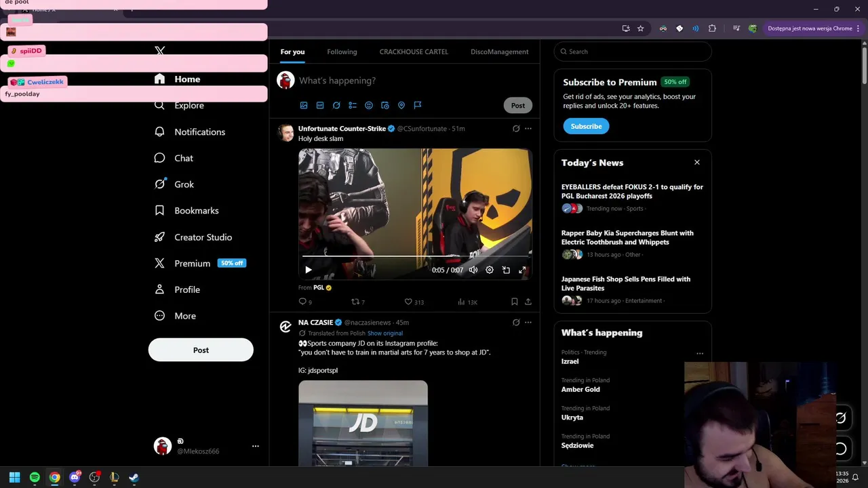868x488 pixels.
Task: Add a GIF with the GIF icon
Action: (320, 106)
